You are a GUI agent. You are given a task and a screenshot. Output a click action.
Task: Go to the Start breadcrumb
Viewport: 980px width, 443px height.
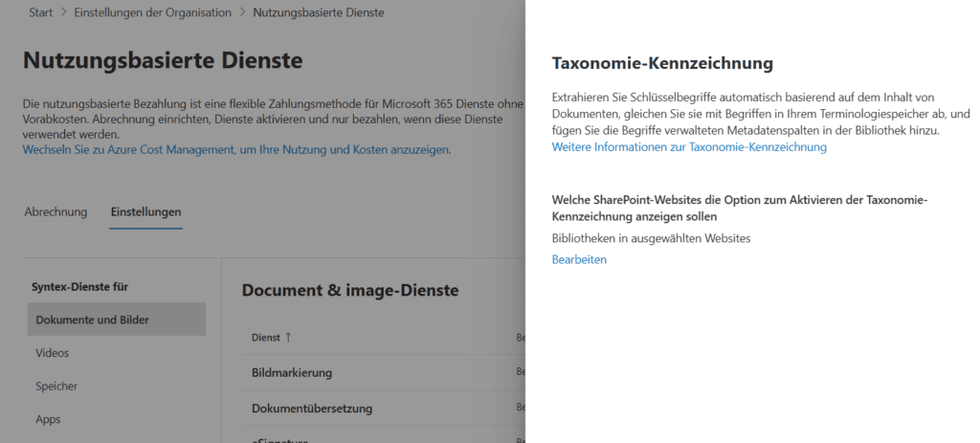[40, 12]
